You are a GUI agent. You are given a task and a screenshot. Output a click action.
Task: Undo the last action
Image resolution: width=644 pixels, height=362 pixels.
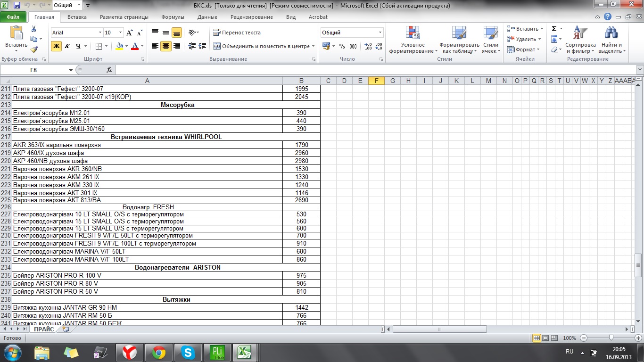(27, 6)
